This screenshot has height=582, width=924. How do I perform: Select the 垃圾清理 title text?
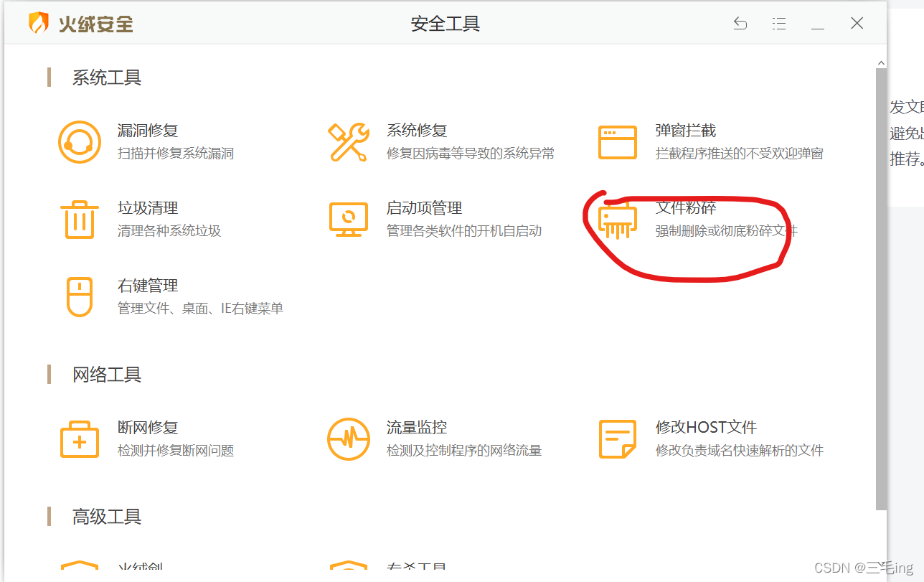click(148, 208)
